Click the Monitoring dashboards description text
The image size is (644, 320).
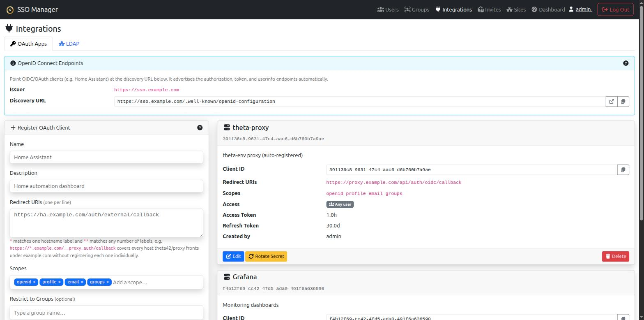point(251,305)
